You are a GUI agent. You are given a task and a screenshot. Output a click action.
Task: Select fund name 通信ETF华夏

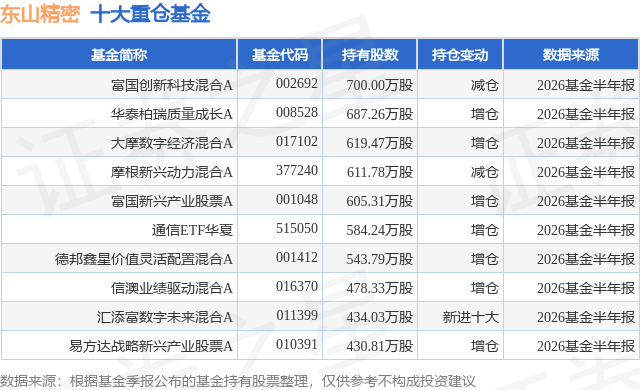192,230
